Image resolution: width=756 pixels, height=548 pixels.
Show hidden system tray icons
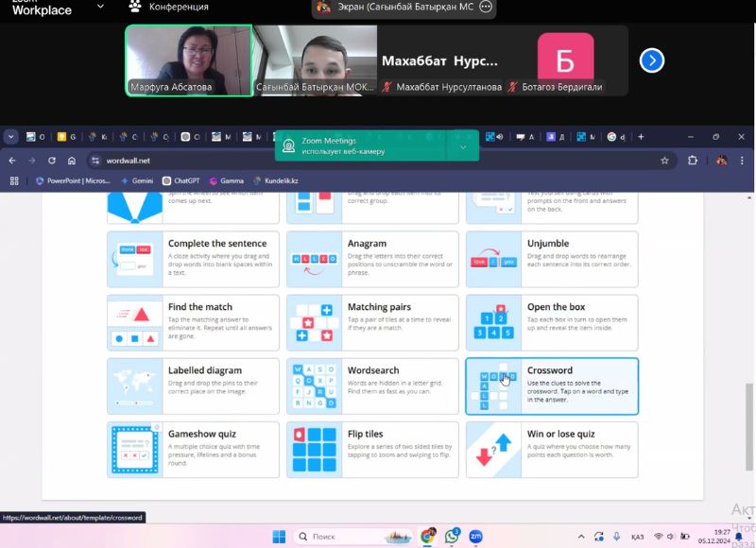pos(615,537)
